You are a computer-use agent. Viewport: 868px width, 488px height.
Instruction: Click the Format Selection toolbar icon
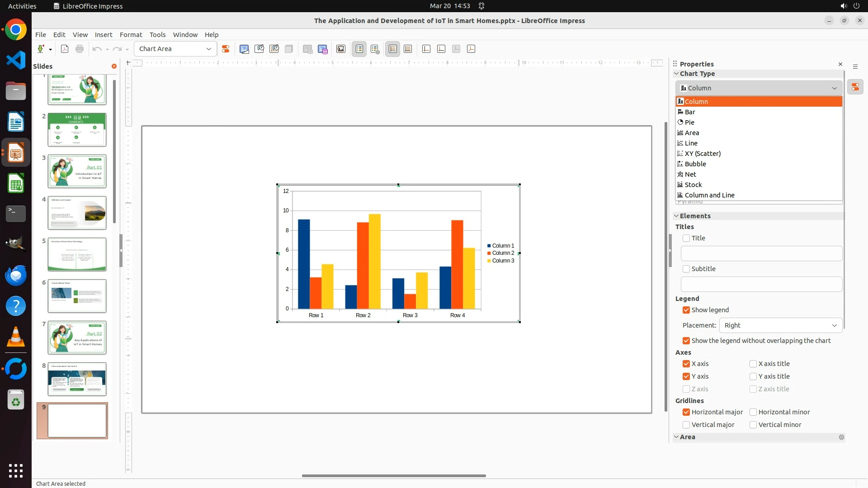pos(226,49)
